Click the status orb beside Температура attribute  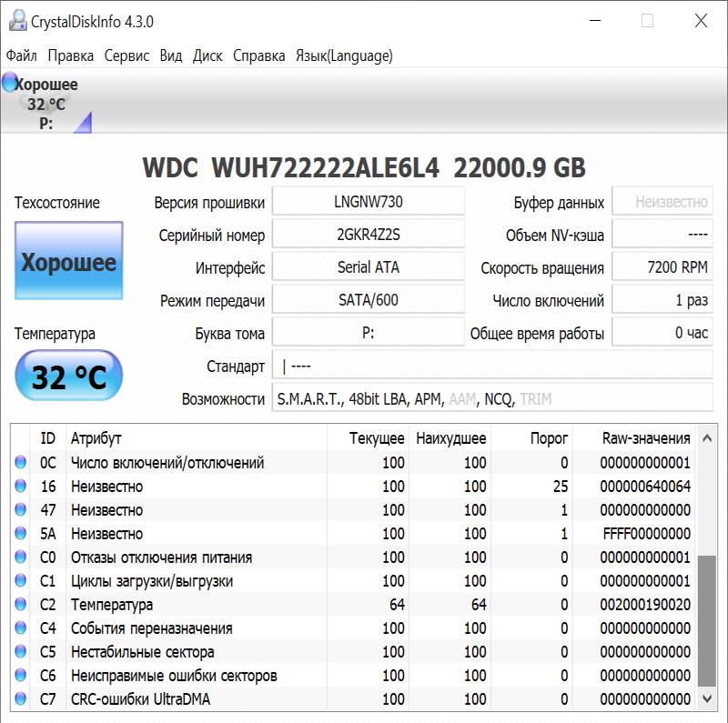point(20,605)
